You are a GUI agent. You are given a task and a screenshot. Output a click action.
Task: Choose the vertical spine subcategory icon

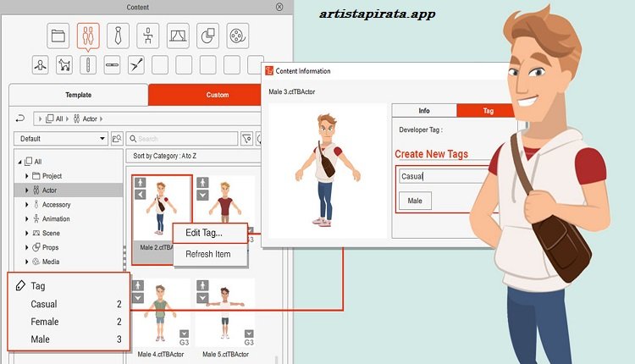88,65
